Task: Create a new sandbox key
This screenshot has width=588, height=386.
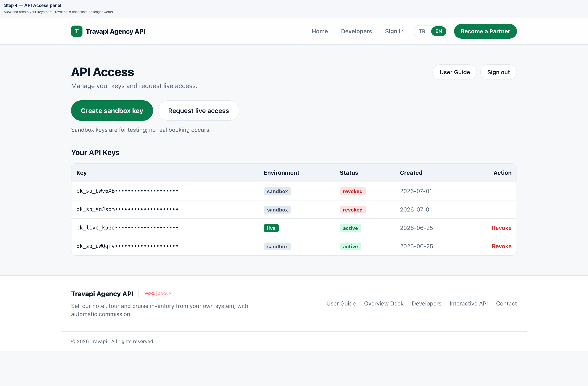Action: point(112,111)
